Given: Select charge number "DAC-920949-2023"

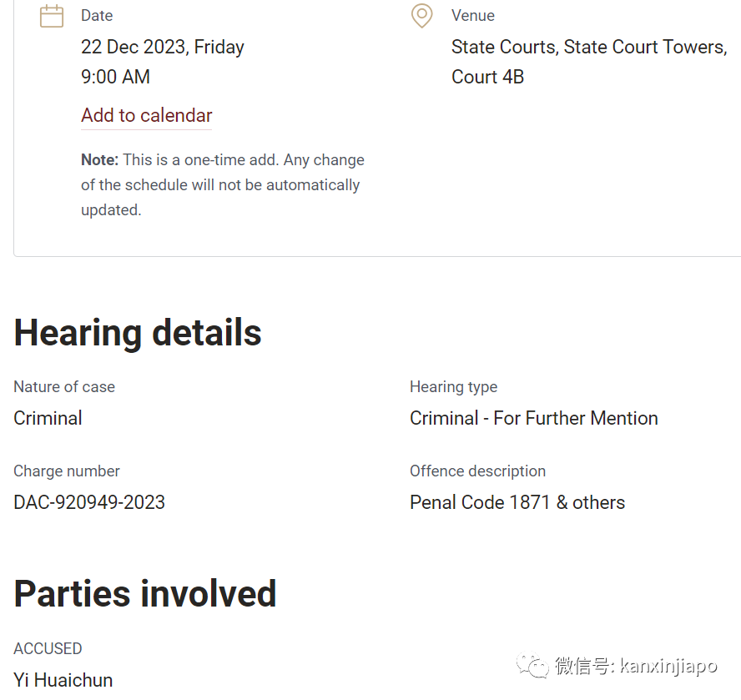Looking at the screenshot, I should [89, 502].
